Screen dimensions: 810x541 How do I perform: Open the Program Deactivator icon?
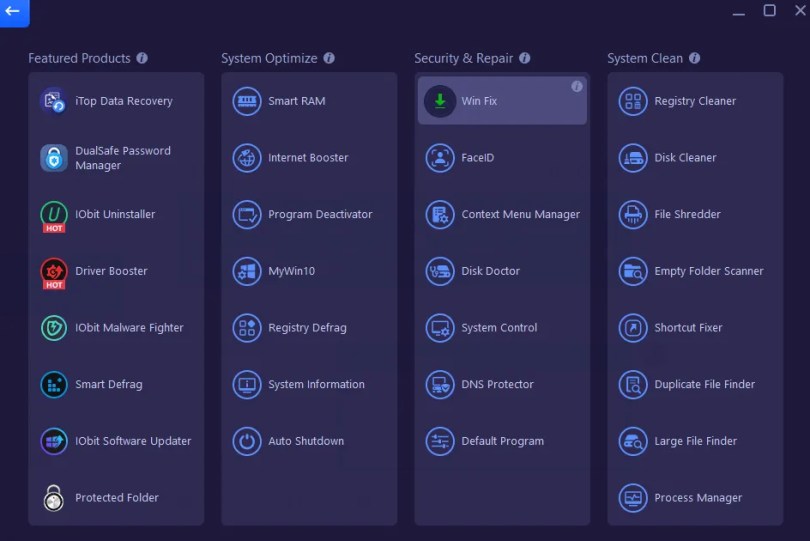coord(247,214)
